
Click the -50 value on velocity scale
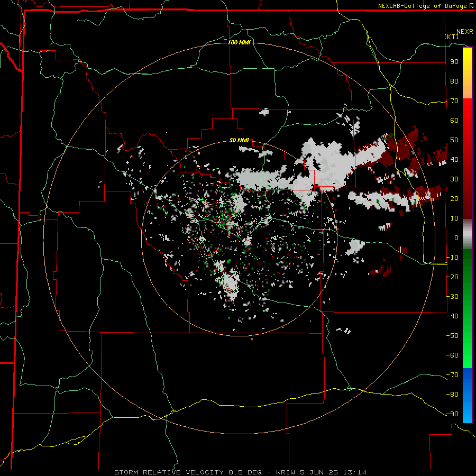pyautogui.click(x=452, y=336)
